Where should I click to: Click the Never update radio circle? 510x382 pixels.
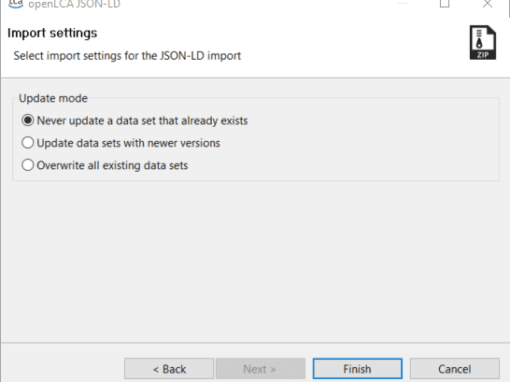click(28, 120)
